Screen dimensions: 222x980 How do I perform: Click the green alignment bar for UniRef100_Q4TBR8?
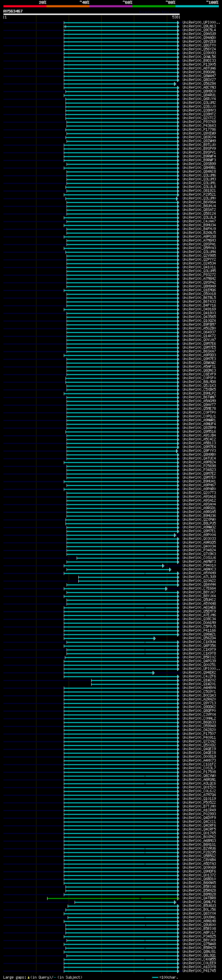click(x=113, y=898)
